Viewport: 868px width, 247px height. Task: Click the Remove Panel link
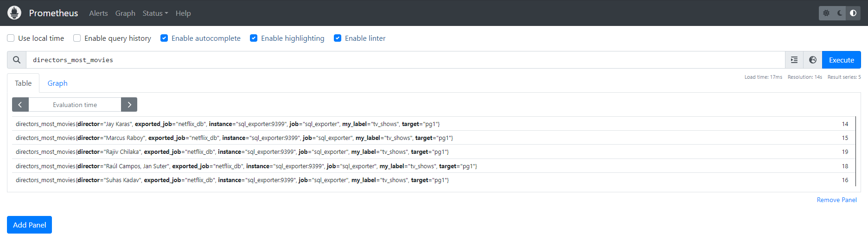point(837,200)
